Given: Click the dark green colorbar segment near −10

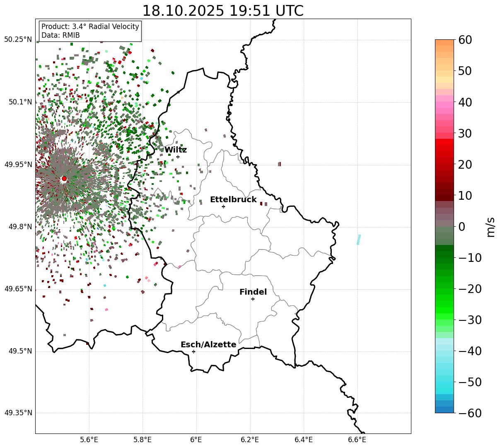Looking at the screenshot, I should point(444,254).
